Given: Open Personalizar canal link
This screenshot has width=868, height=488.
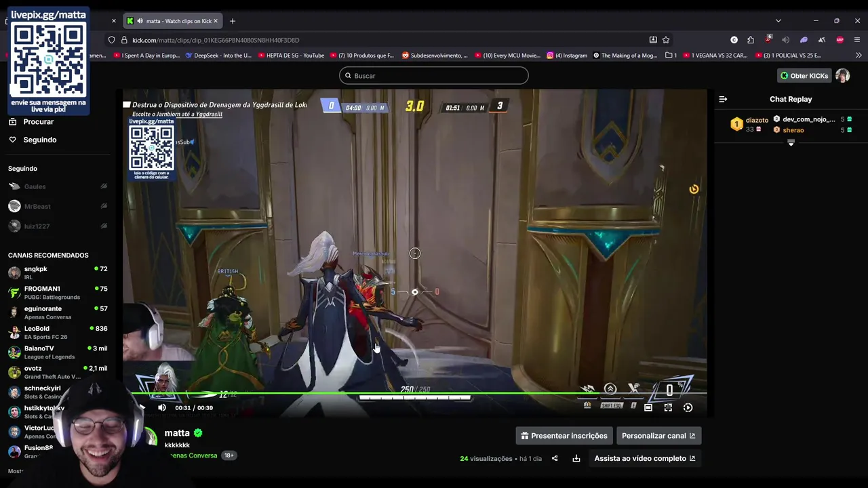Looking at the screenshot, I should point(658,436).
